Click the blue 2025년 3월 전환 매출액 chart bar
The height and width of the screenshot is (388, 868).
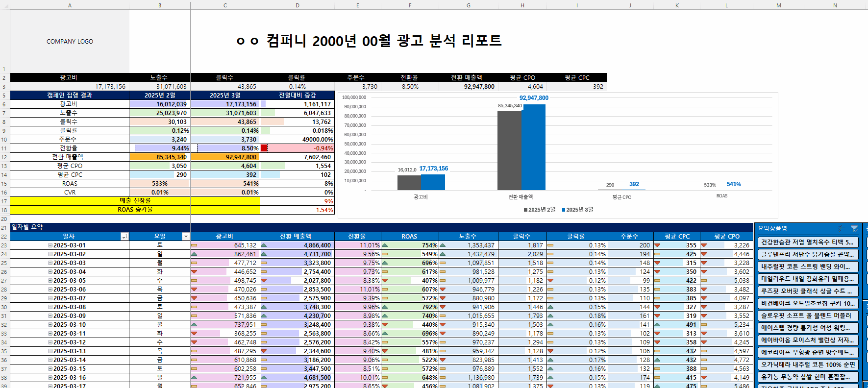pos(533,147)
